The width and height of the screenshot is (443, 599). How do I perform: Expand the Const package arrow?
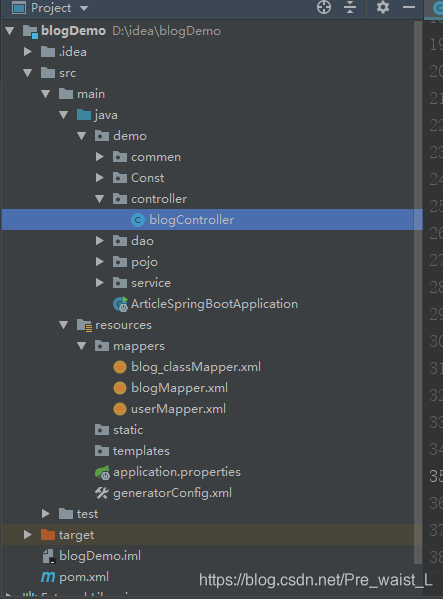pyautogui.click(x=100, y=178)
